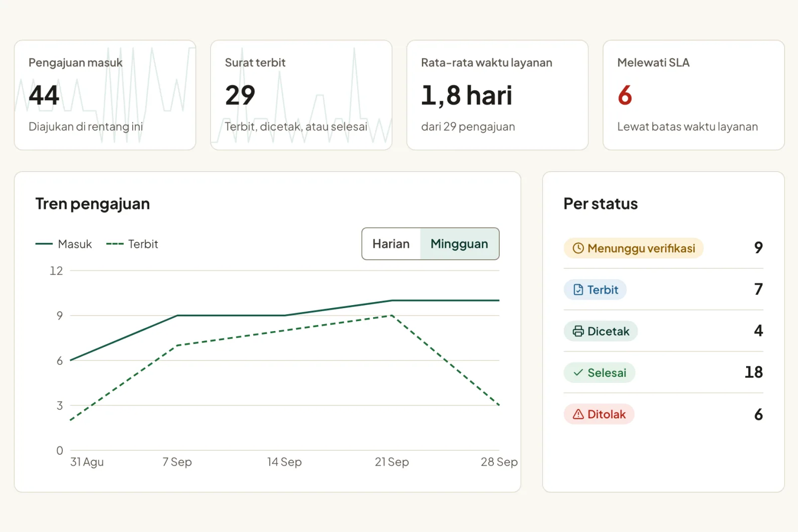This screenshot has width=798, height=532.
Task: Click the printer icon in Dicetak badge
Action: click(x=578, y=331)
